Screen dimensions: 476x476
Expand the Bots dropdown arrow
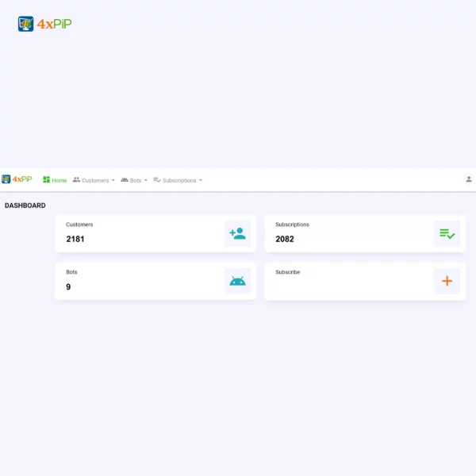(x=146, y=181)
